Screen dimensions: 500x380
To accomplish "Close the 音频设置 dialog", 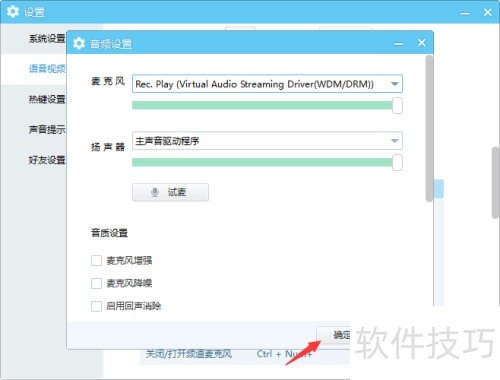I will (x=421, y=43).
